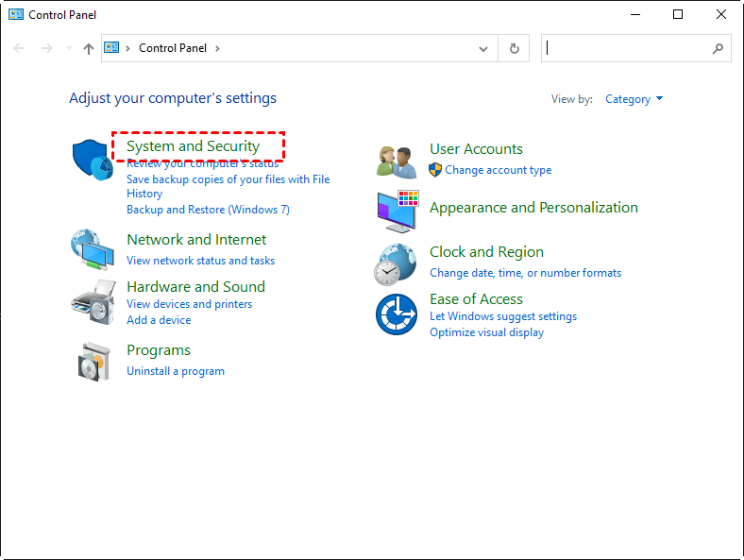Go up one level with up arrow
This screenshot has height=560, width=744.
[89, 48]
